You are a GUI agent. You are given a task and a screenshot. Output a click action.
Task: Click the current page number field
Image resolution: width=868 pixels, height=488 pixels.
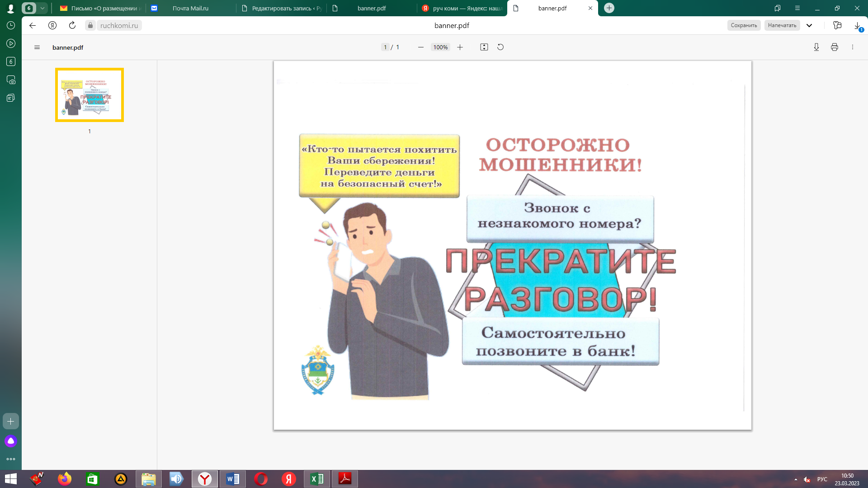click(x=385, y=47)
